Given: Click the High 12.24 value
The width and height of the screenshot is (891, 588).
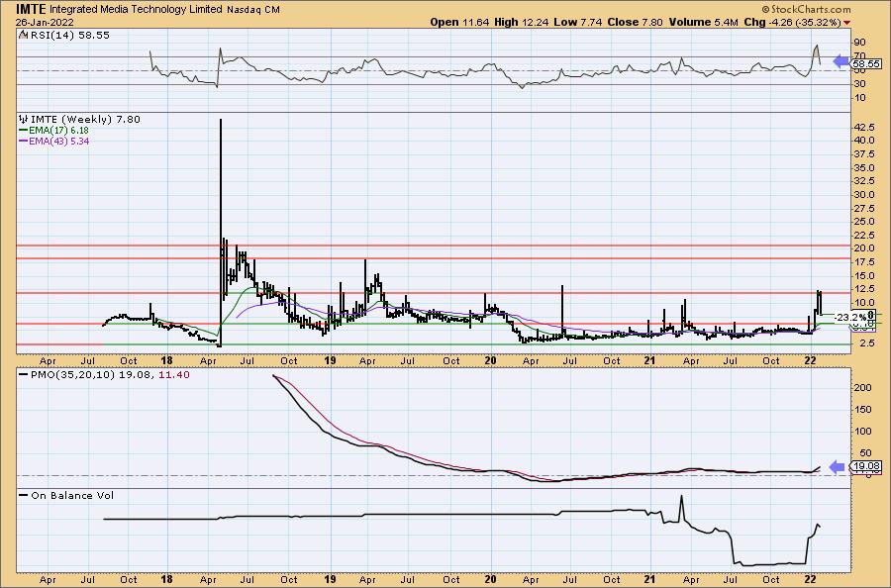Looking at the screenshot, I should 522,22.
